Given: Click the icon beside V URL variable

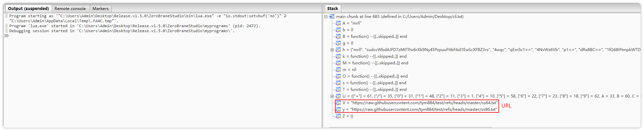Looking at the screenshot, I should [x=338, y=103].
